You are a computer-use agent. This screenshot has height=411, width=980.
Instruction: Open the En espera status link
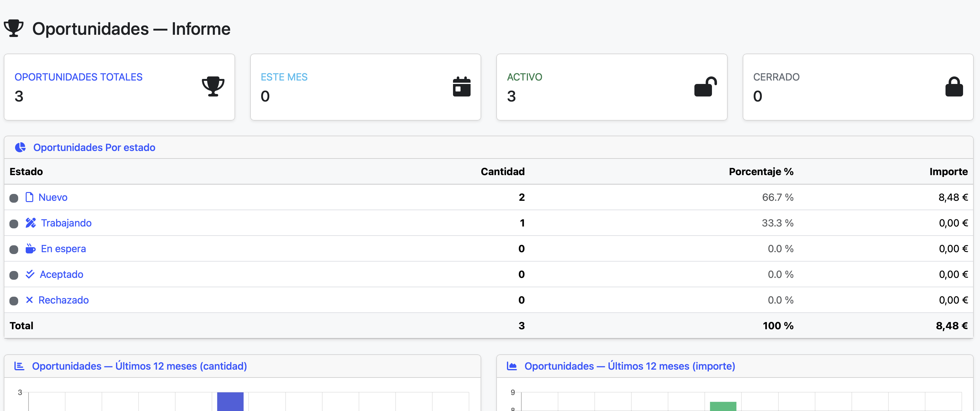coord(64,249)
